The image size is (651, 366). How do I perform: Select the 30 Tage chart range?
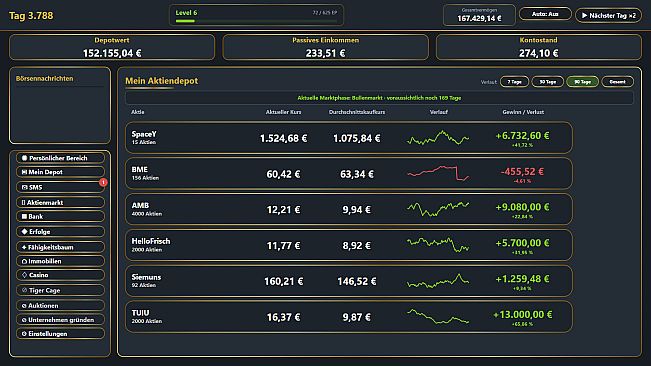(548, 82)
